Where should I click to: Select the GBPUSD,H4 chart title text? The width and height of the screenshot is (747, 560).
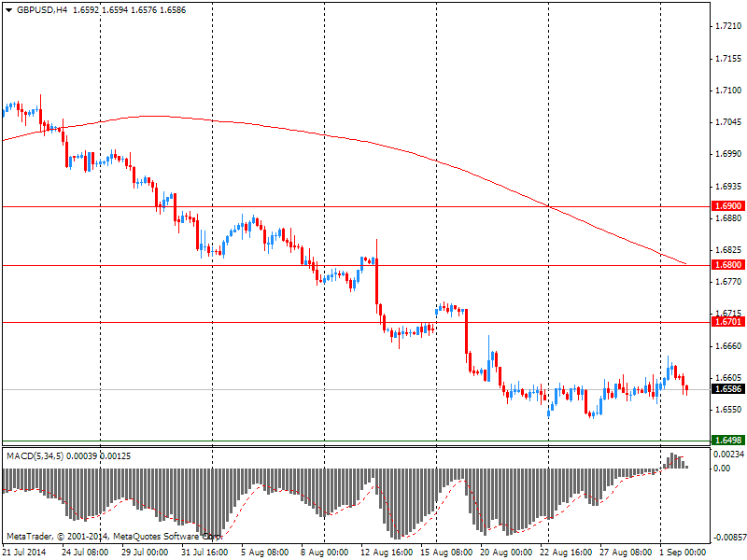42,10
